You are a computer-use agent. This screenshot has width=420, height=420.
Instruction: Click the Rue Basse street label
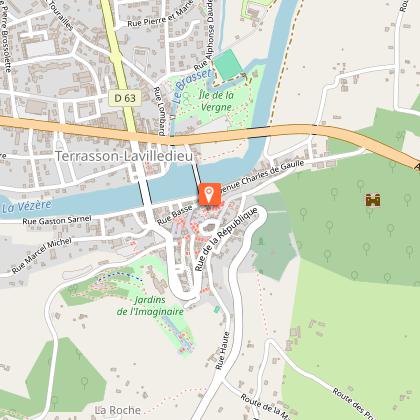175,215
